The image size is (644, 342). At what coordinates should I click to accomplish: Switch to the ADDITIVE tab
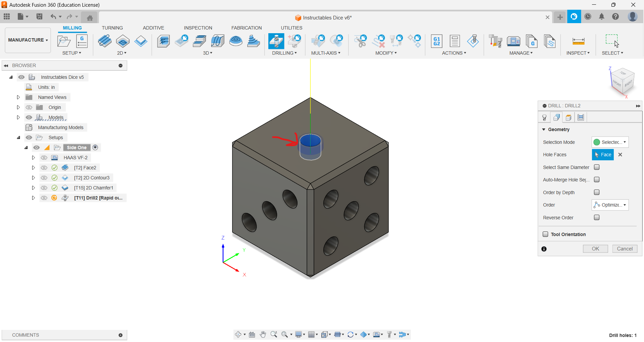tap(153, 28)
